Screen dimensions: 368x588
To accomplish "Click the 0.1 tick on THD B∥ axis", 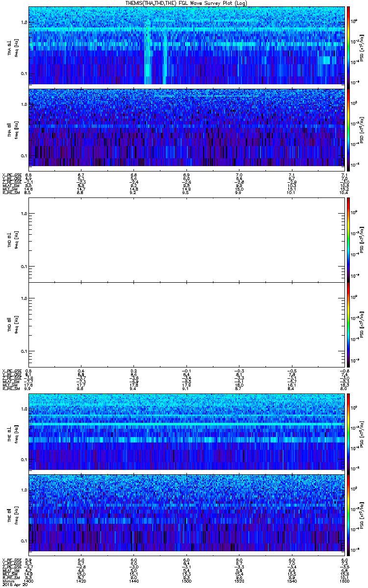I will pos(24,352).
